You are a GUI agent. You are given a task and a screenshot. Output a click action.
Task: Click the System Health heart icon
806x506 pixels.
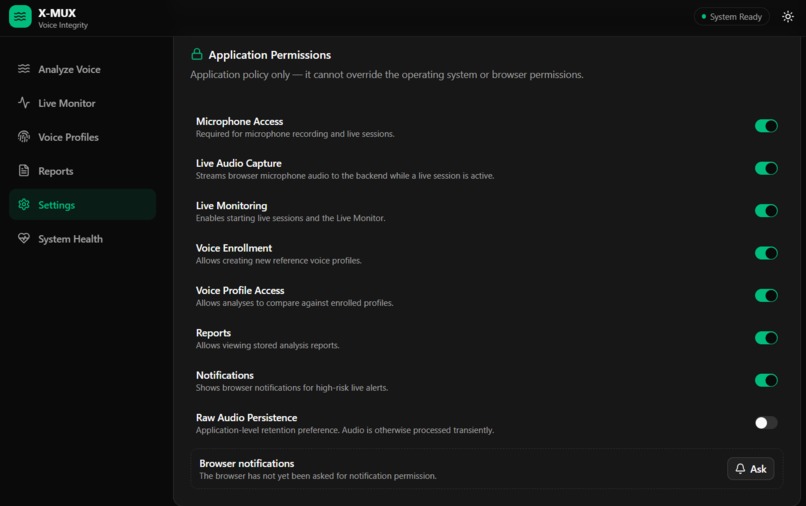click(x=24, y=239)
